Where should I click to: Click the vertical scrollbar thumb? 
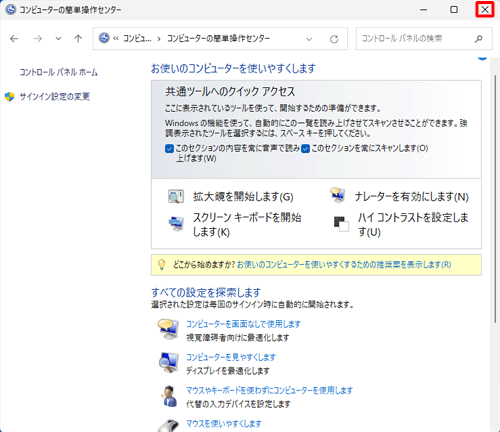(495, 199)
